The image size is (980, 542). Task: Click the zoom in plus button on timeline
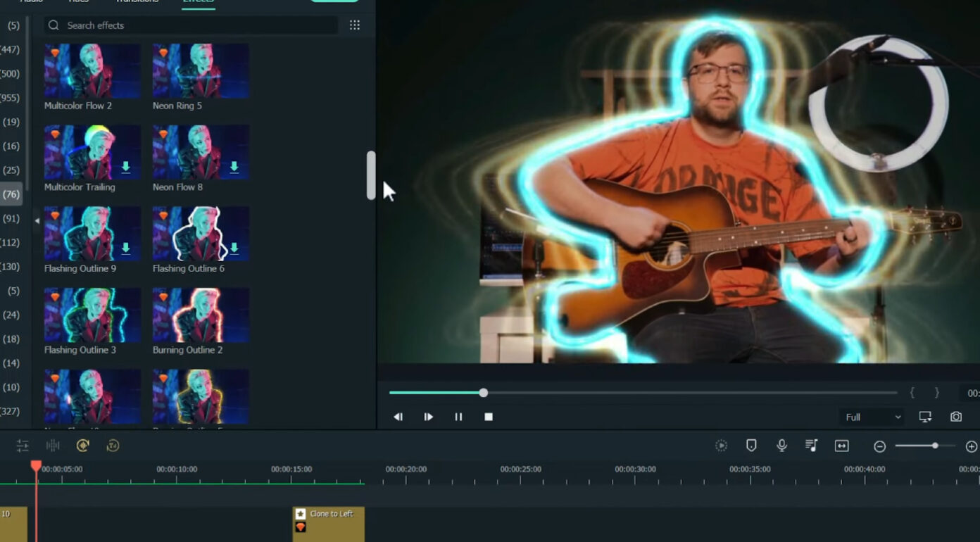[x=971, y=446]
